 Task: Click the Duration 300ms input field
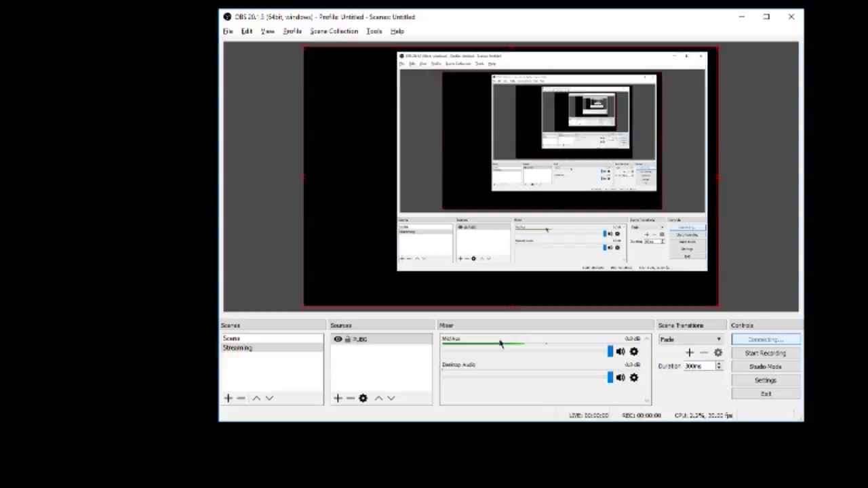pyautogui.click(x=699, y=366)
